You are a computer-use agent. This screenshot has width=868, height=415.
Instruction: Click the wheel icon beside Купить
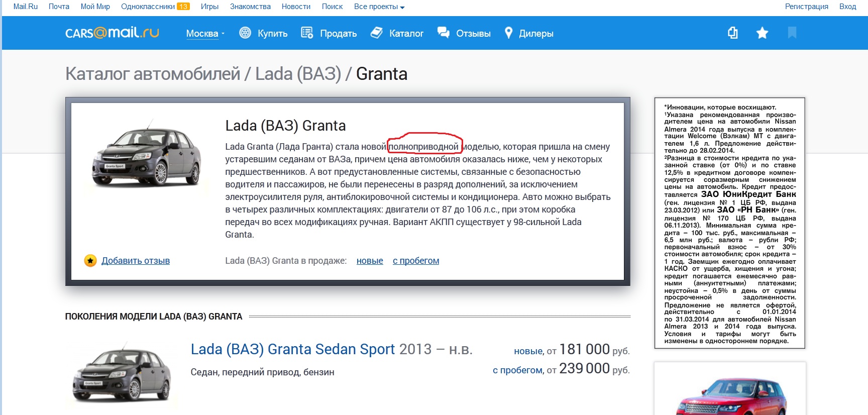pyautogui.click(x=245, y=33)
